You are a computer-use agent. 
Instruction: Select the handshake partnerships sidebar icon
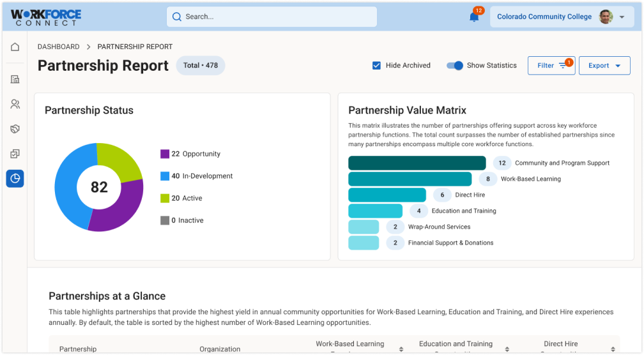(x=15, y=129)
